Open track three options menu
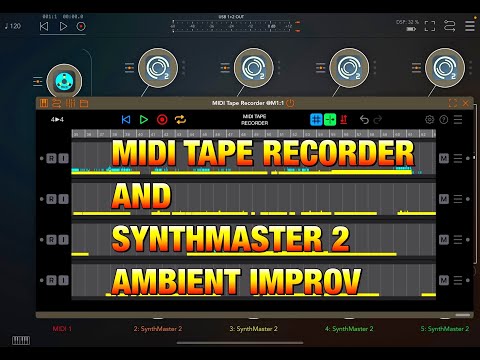This screenshot has width=480, height=360. point(458,240)
